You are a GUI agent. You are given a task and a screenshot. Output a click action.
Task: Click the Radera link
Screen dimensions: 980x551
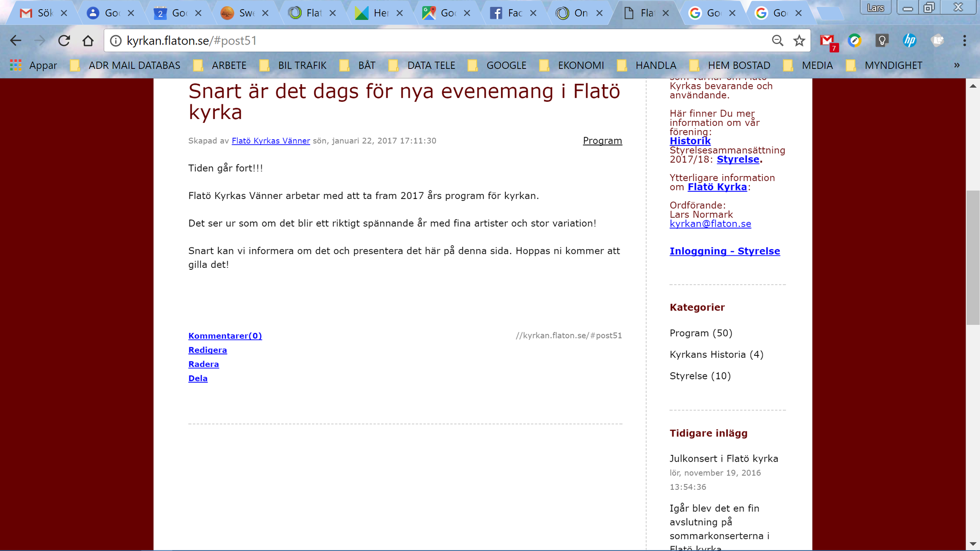[x=203, y=364]
